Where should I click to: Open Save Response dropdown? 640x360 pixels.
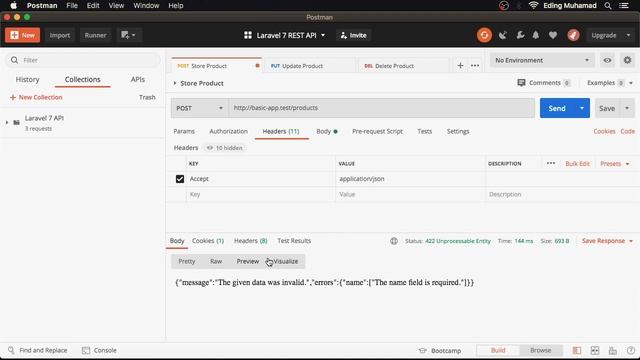point(607,241)
